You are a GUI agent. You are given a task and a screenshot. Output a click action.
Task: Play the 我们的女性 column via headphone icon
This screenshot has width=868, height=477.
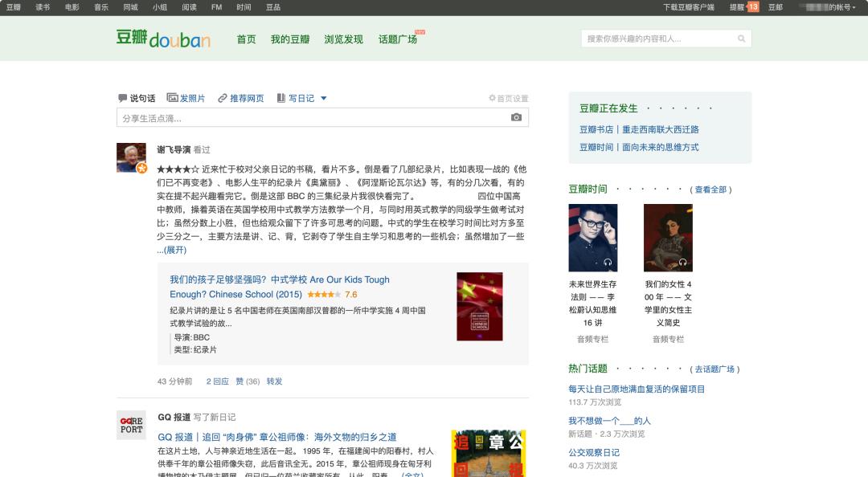click(682, 263)
